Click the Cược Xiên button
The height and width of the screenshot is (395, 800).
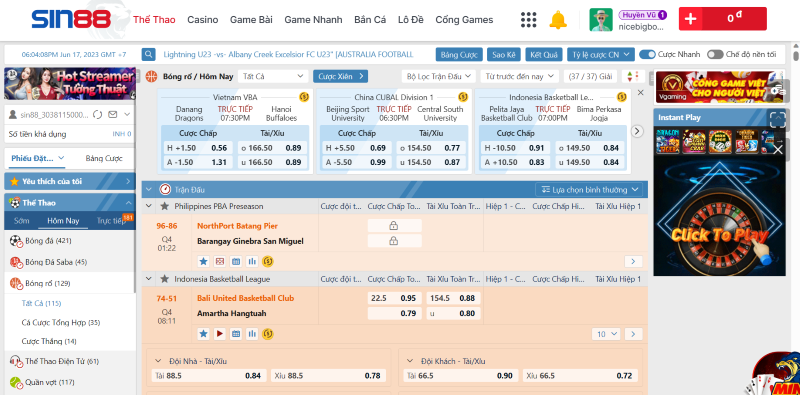click(x=340, y=77)
